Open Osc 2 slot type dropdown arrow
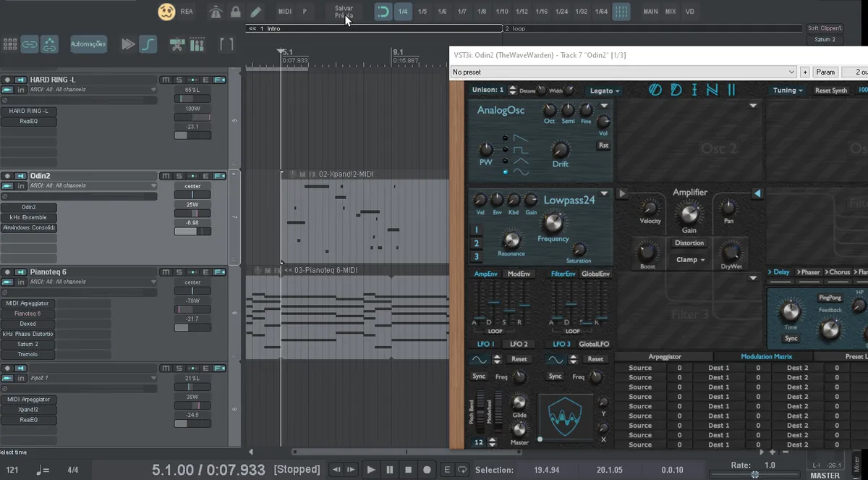The width and height of the screenshot is (868, 480). [753, 106]
